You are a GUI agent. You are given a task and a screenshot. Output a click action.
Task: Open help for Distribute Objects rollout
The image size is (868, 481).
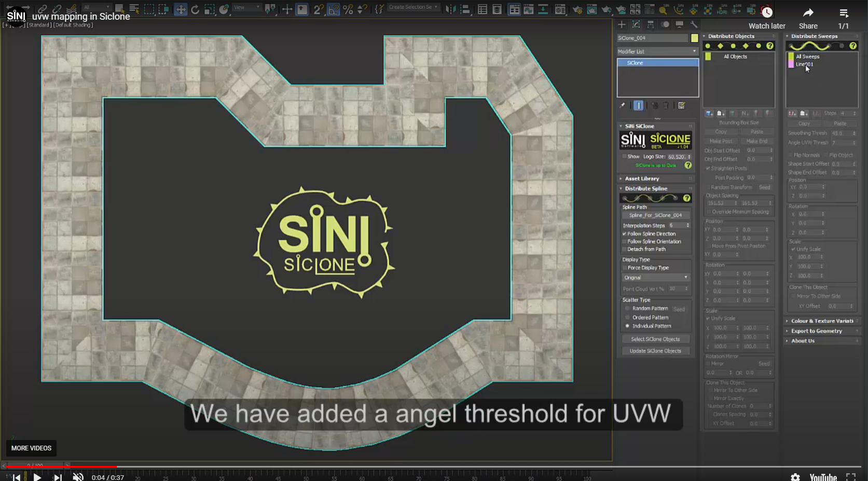770,46
